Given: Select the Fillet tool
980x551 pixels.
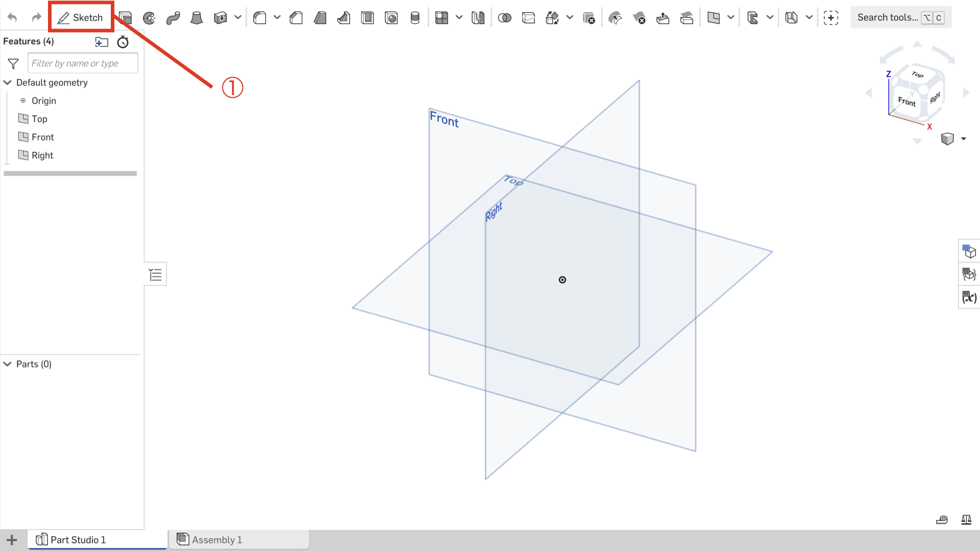Looking at the screenshot, I should [259, 17].
